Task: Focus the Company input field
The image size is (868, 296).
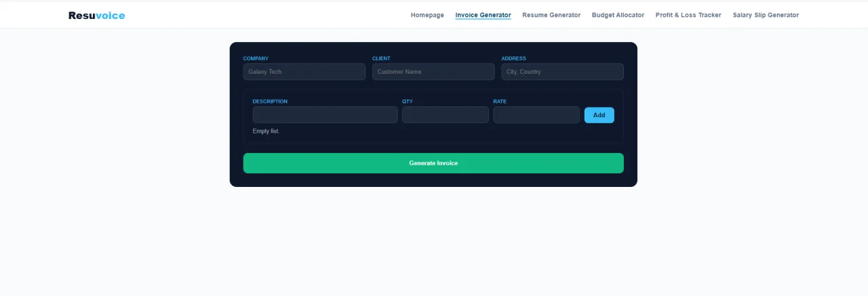Action: (x=304, y=72)
